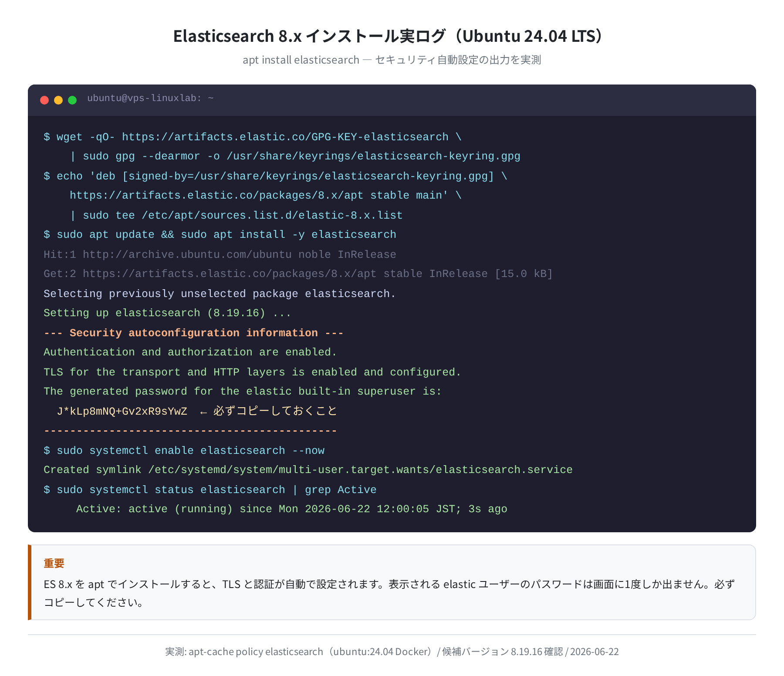The height and width of the screenshot is (676, 784).
Task: Click the echo 'deb [signed-by=...' line
Action: pyautogui.click(x=276, y=176)
